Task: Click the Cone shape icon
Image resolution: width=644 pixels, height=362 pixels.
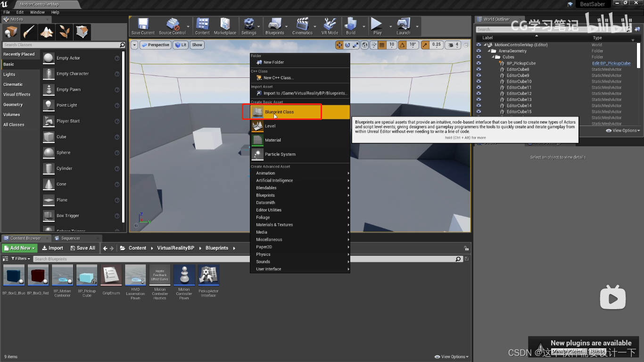Action: click(x=49, y=184)
